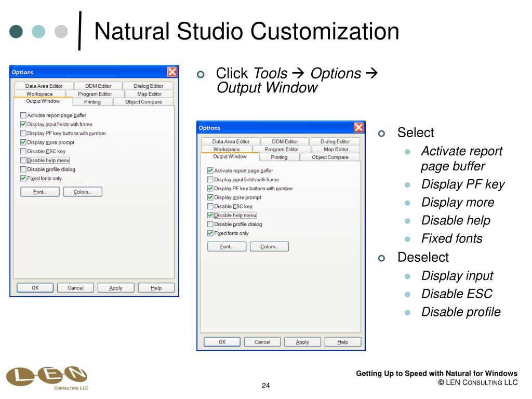Switch to Workspace tab in right dialog
This screenshot has height=399, width=532.
[227, 149]
